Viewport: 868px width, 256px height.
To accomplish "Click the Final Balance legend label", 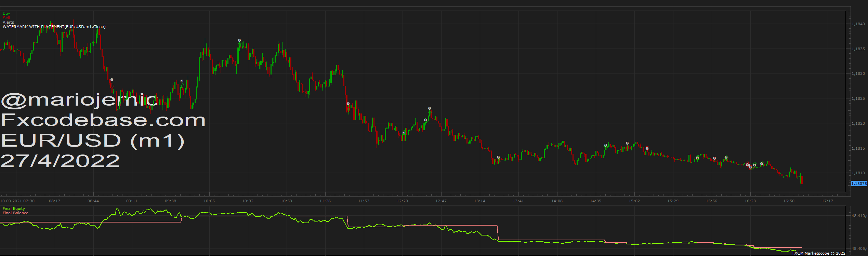I will click(15, 213).
